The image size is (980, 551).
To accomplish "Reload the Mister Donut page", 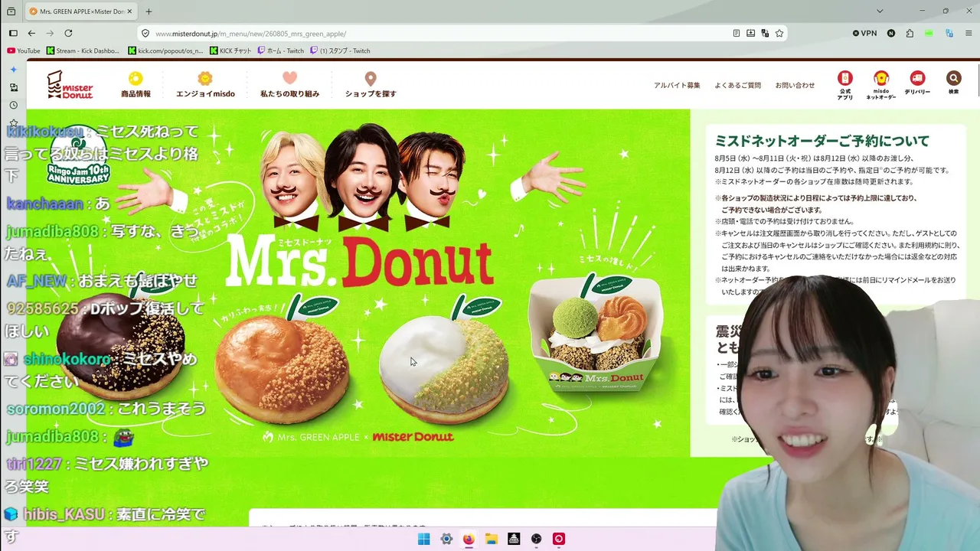I will click(x=68, y=34).
